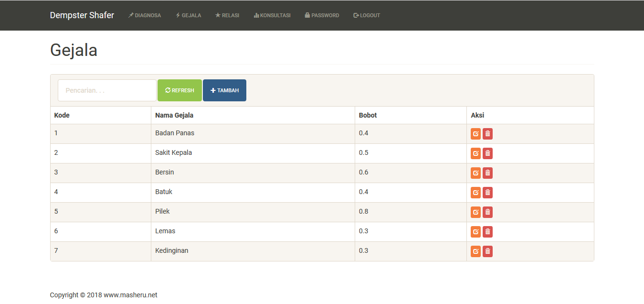The width and height of the screenshot is (644, 304).
Task: Delete the Bersin row
Action: [487, 173]
